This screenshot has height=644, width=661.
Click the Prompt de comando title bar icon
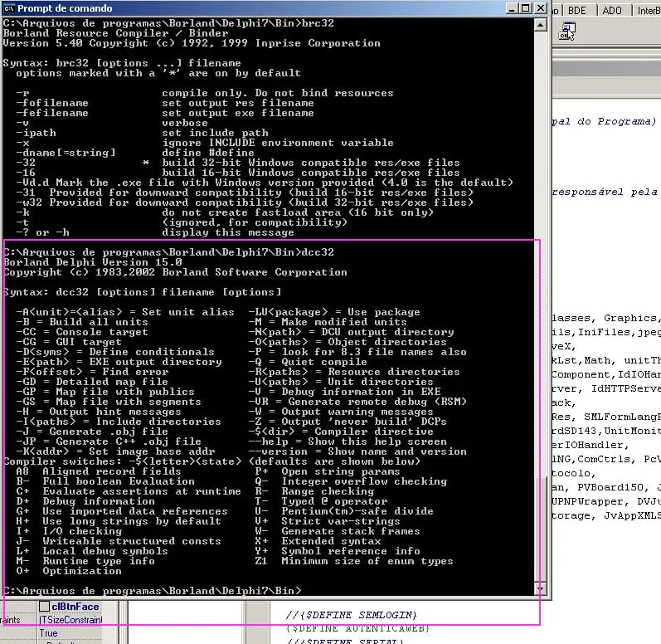tap(9, 8)
